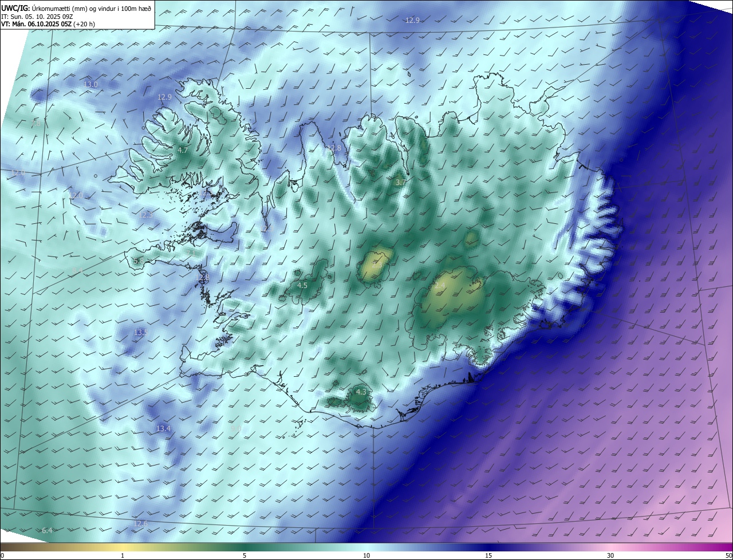Click the legend tick label 50

pyautogui.click(x=728, y=555)
